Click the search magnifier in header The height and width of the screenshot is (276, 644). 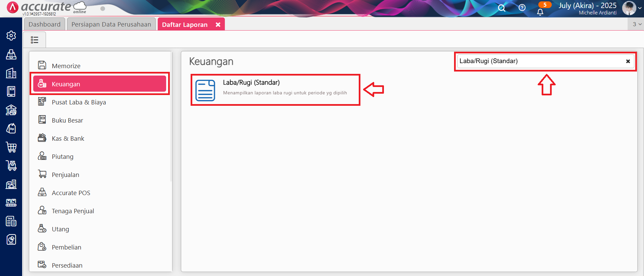tap(501, 8)
